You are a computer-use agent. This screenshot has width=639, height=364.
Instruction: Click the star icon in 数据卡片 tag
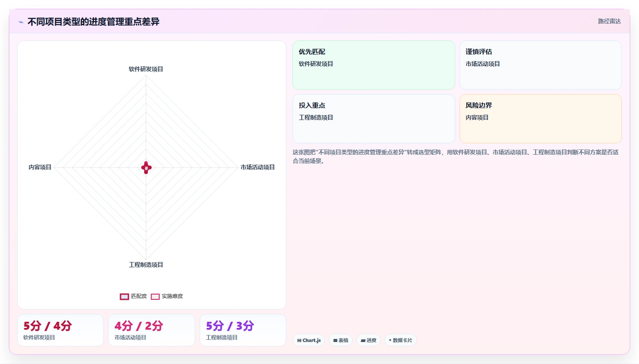pos(390,340)
